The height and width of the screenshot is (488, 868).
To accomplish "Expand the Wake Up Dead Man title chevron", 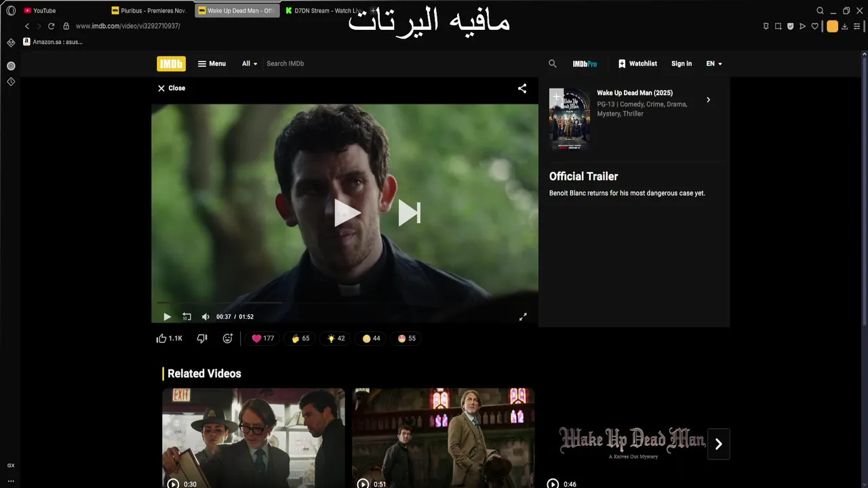I will coord(708,100).
